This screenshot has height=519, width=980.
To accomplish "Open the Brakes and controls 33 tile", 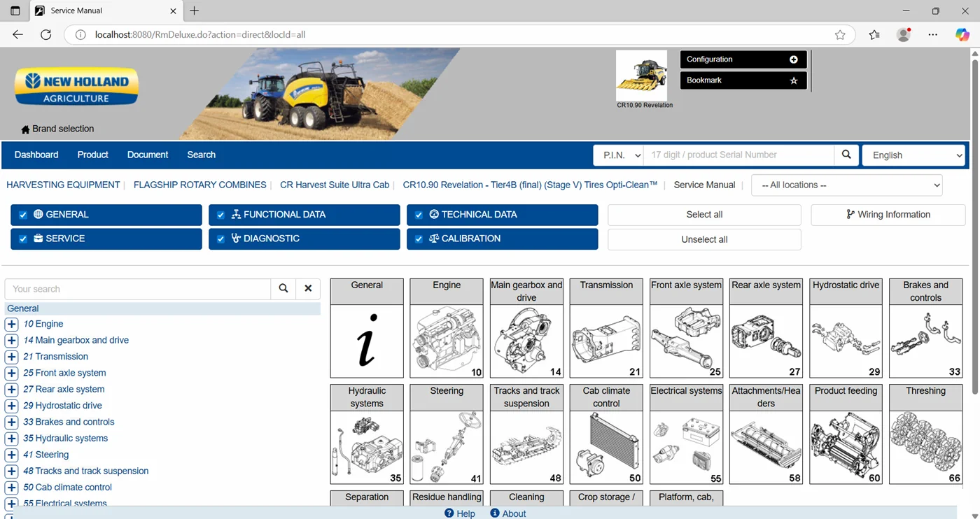I will [925, 329].
